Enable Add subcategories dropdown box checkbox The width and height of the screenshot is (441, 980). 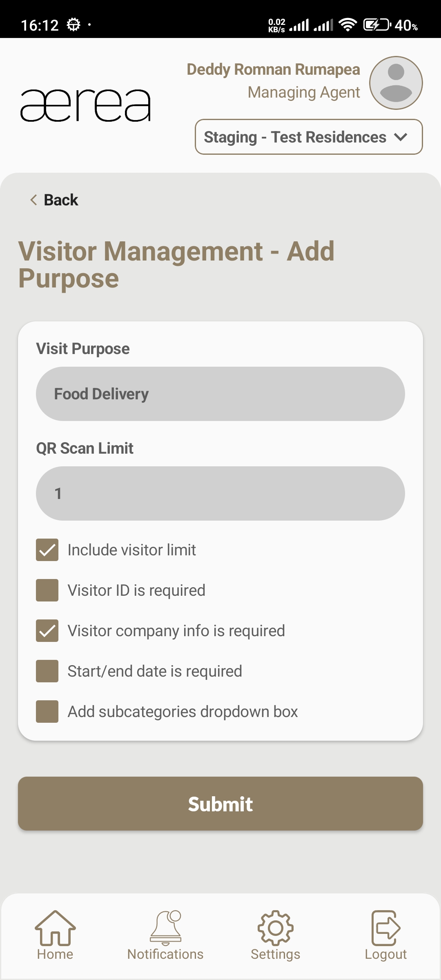point(47,712)
